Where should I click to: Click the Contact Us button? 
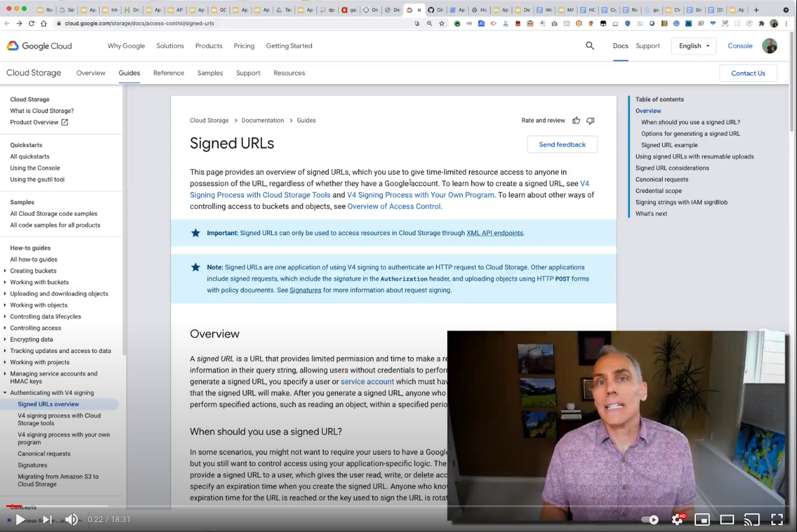(x=748, y=73)
